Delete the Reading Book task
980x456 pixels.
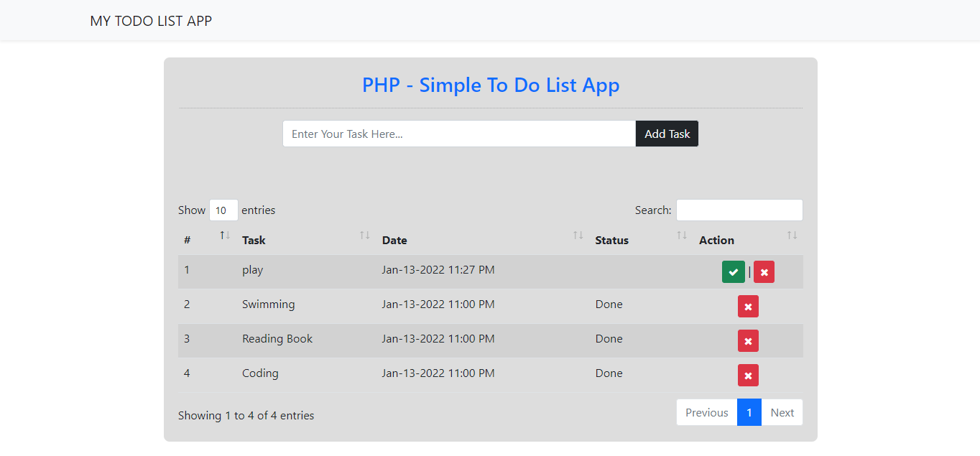[x=748, y=341]
